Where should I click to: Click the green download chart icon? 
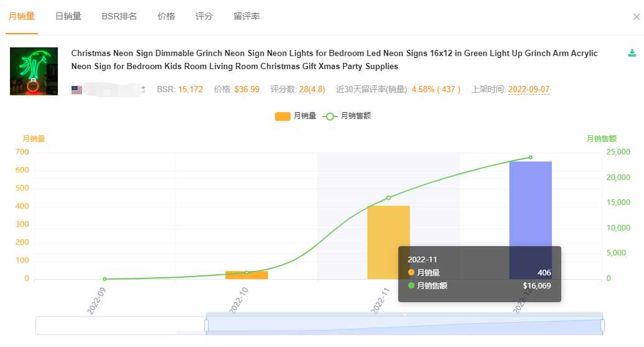click(632, 53)
